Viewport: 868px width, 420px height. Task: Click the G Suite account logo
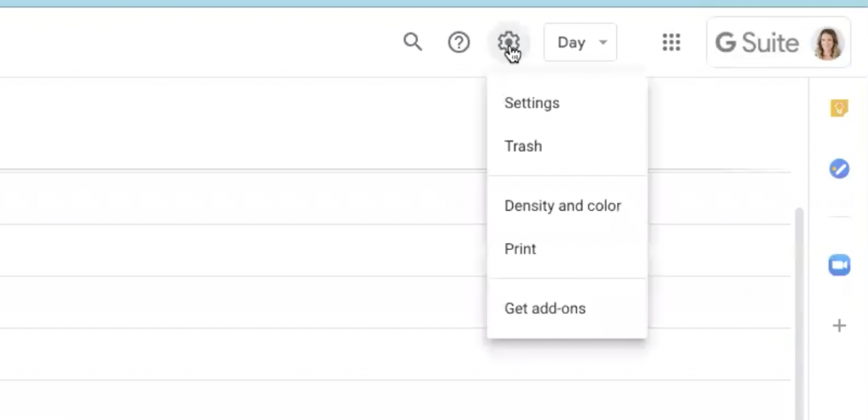click(757, 42)
